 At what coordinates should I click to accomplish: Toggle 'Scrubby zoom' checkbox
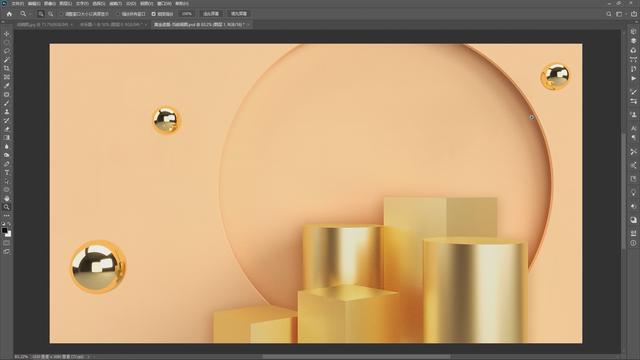click(x=154, y=14)
